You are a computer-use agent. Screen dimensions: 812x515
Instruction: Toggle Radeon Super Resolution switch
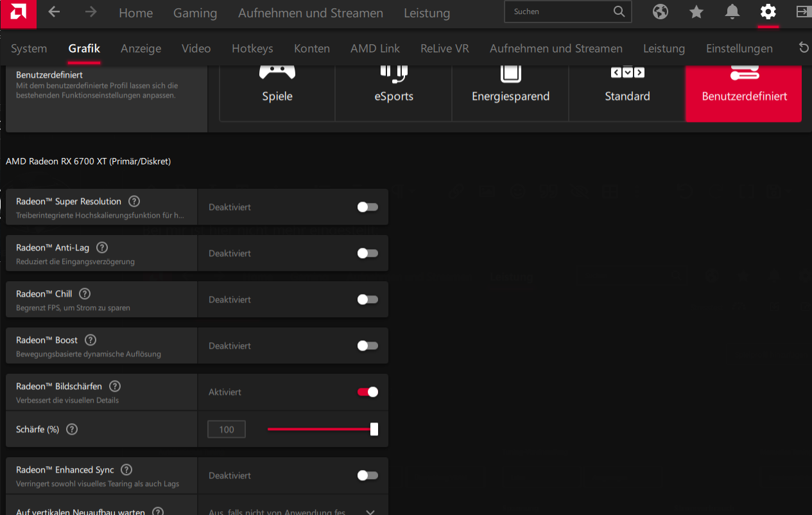click(x=368, y=207)
